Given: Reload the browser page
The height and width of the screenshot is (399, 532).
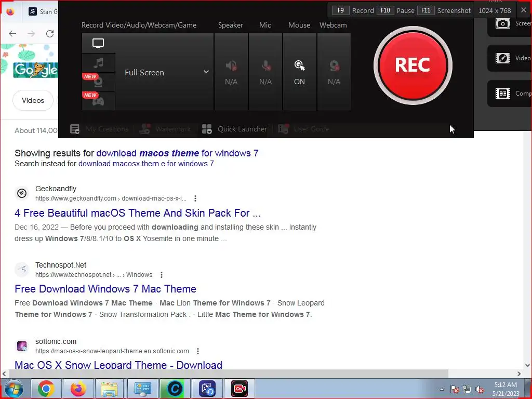Looking at the screenshot, I should click(50, 34).
